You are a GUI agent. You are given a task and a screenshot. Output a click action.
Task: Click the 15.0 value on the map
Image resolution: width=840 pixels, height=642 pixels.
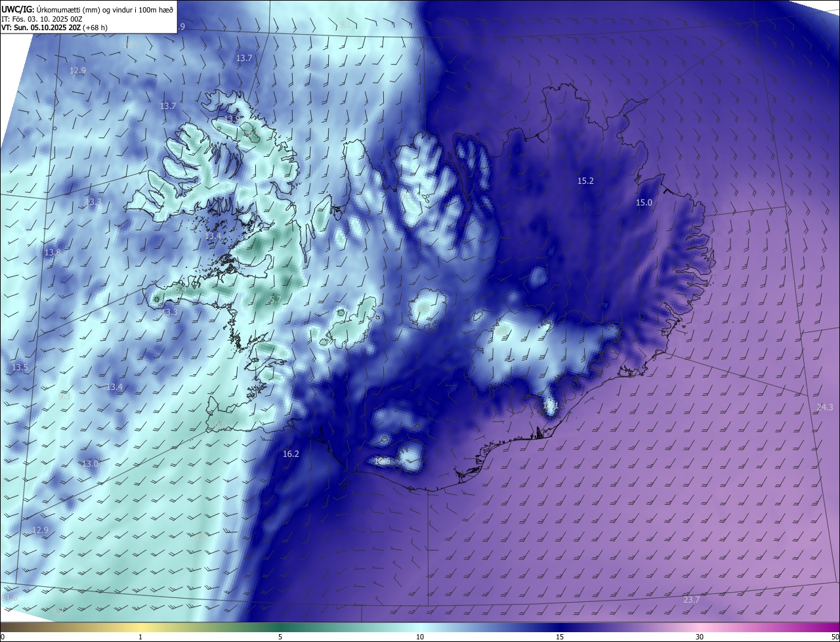click(644, 202)
